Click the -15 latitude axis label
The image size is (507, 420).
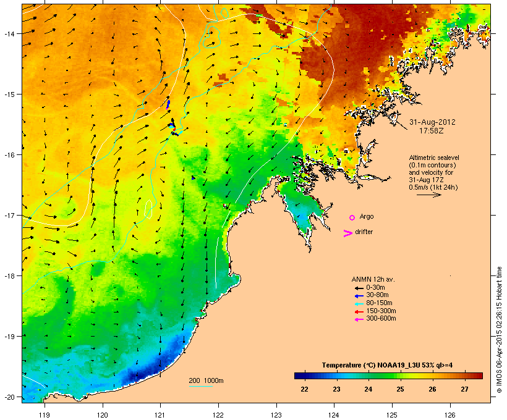[x=9, y=94]
